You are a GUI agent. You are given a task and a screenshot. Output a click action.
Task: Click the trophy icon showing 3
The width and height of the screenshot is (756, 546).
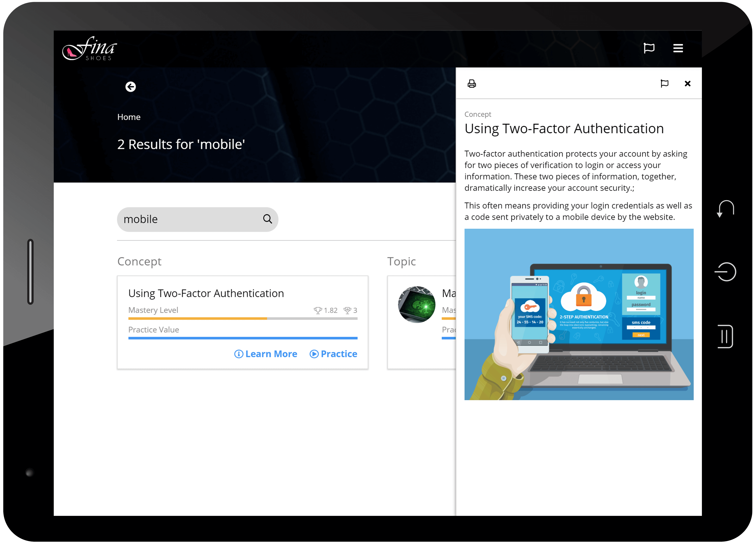tap(347, 311)
